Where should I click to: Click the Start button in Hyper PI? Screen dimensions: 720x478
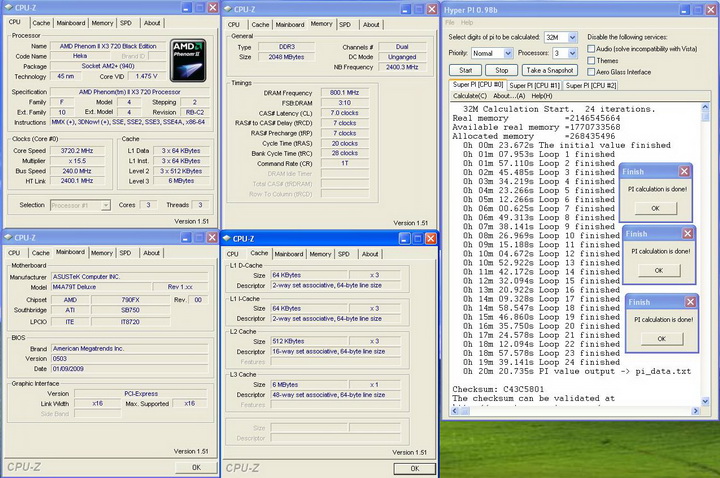(x=465, y=70)
